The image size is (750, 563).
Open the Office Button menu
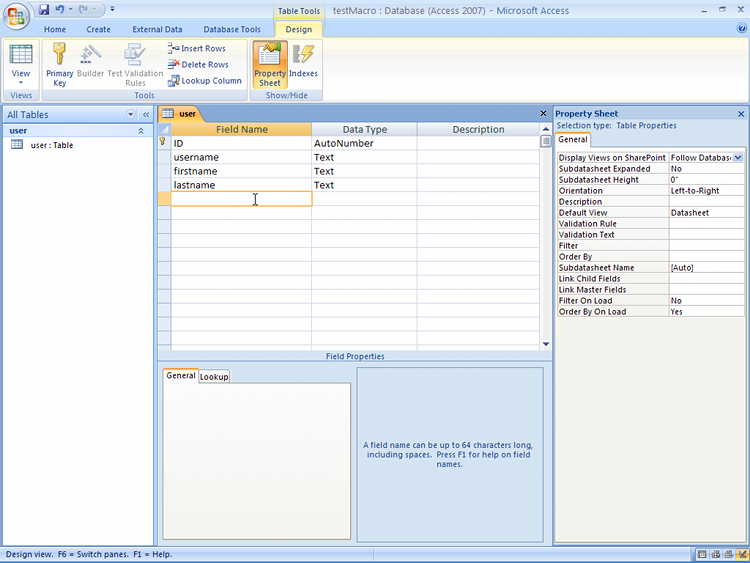click(16, 17)
